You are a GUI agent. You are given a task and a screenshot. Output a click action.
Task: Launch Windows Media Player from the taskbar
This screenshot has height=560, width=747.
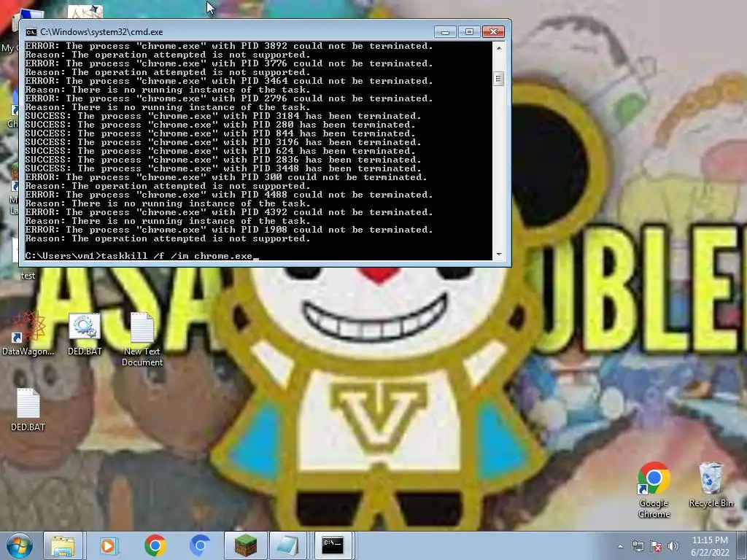pyautogui.click(x=108, y=545)
